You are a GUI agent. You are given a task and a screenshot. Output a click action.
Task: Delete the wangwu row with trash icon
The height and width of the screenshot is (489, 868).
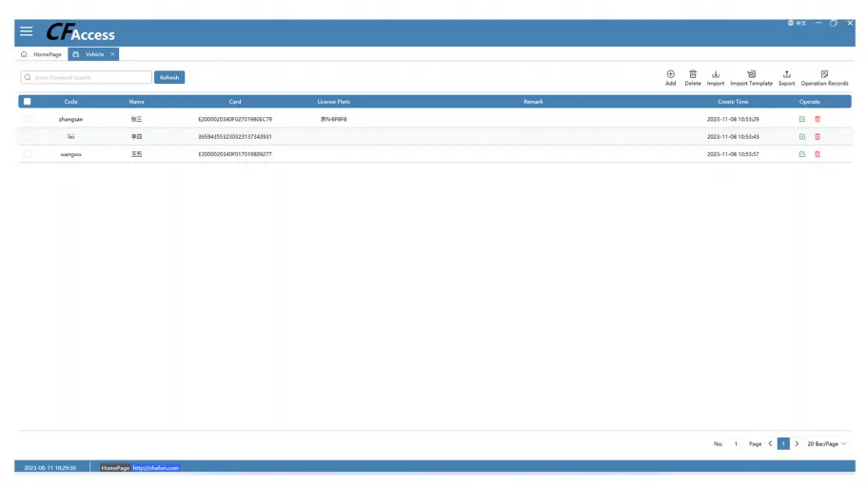point(818,153)
